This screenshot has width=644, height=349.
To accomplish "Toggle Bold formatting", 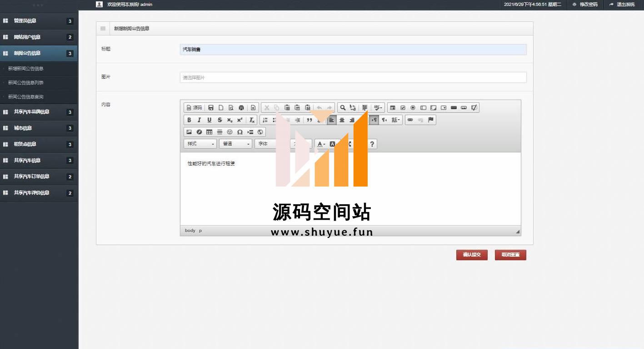I will [189, 120].
